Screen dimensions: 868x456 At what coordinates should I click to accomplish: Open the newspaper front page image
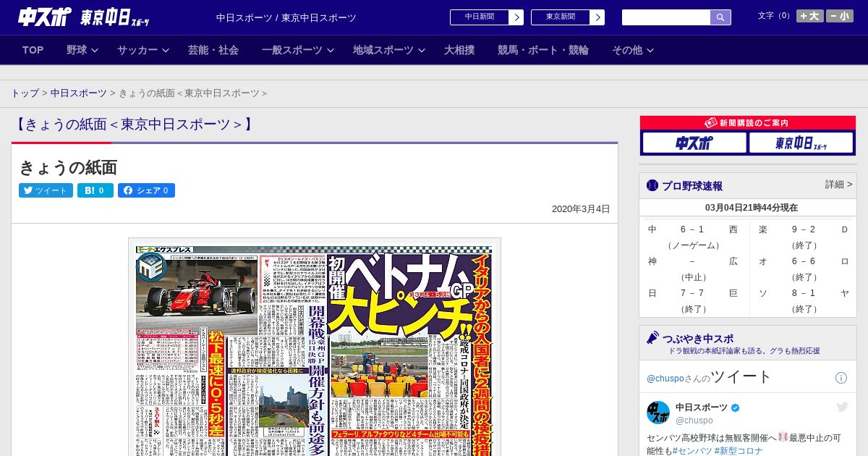pyautogui.click(x=315, y=347)
